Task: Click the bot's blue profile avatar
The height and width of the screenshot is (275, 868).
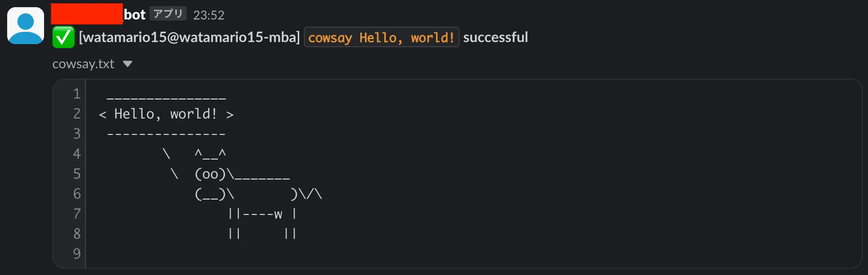Action: point(26,26)
